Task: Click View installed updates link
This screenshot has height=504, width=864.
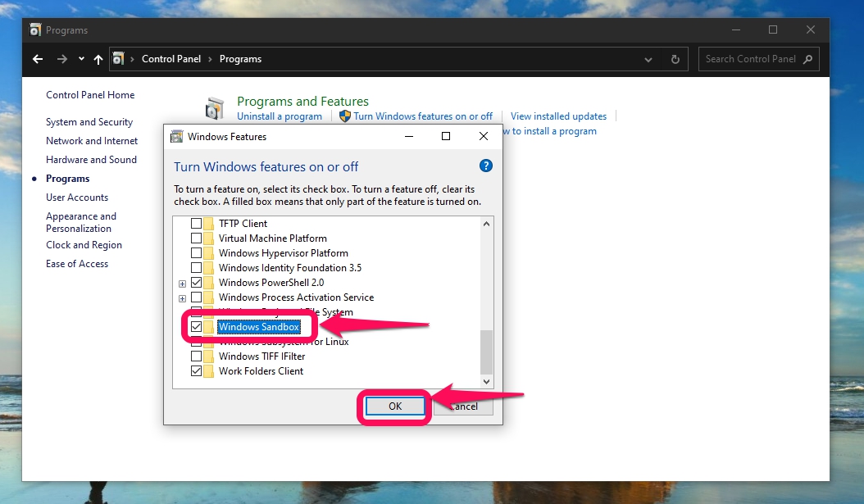Action: click(x=558, y=116)
